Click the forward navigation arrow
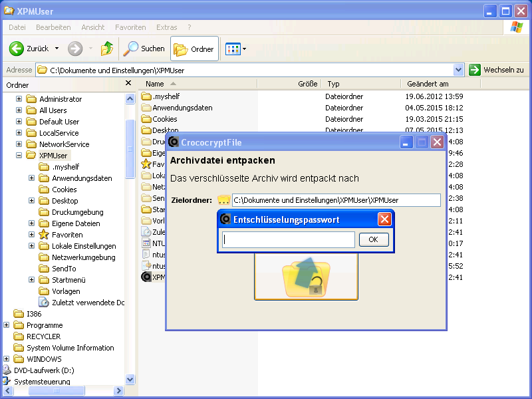The image size is (532, 399). click(x=75, y=49)
